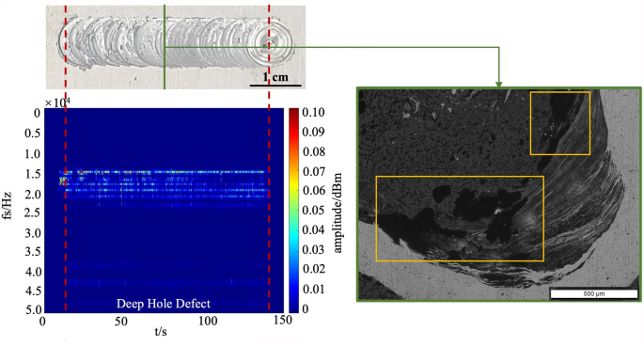Viewport: 644px width, 346px height.
Task: Click colorbar tick value "0.04"
Action: 313,230
